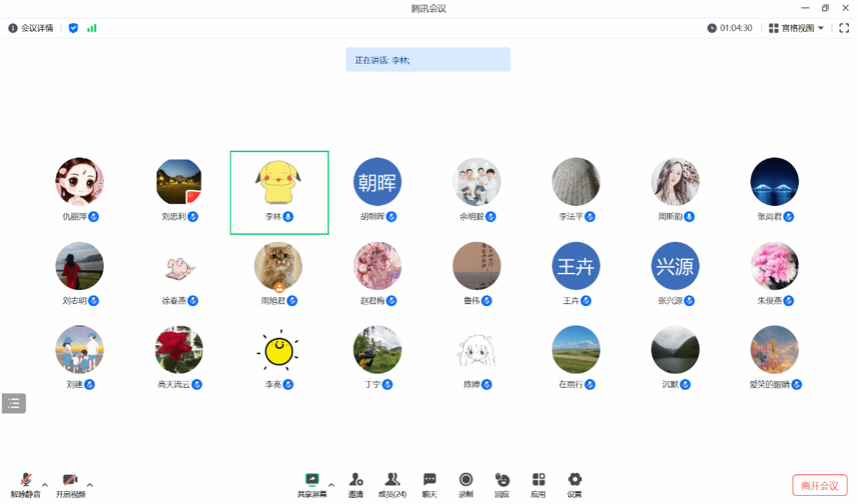
Task: Expand audio options arrow next to microphone
Action: (45, 484)
